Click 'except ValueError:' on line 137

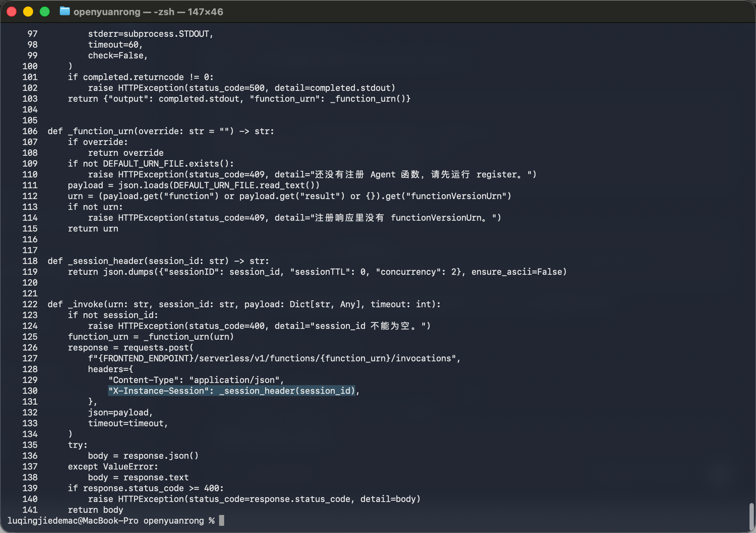[x=113, y=467]
